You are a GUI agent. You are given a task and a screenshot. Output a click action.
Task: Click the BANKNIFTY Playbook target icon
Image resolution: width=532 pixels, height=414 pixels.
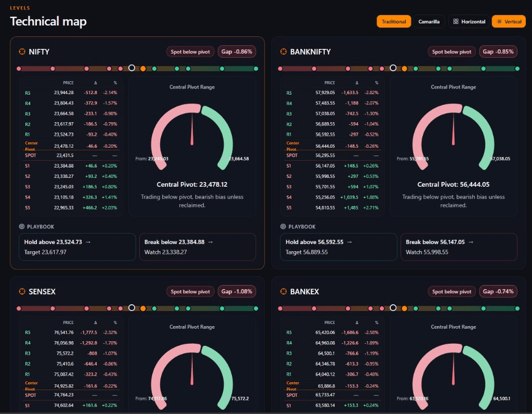tap(283, 227)
